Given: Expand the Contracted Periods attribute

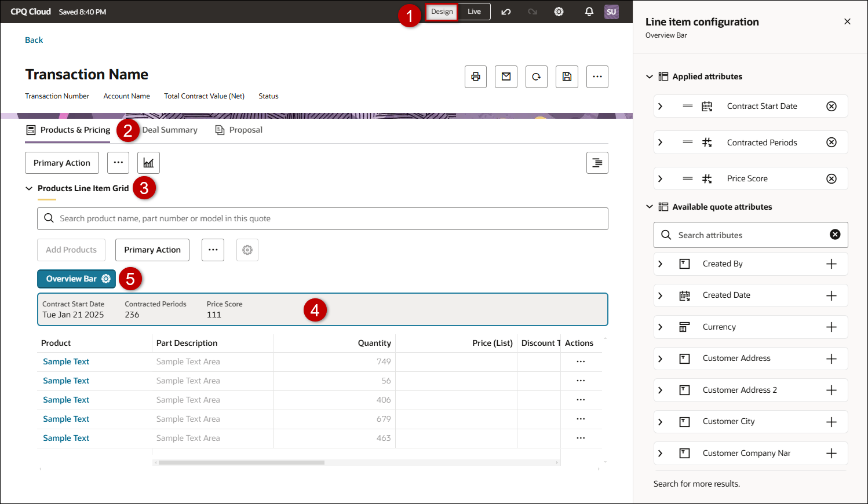Looking at the screenshot, I should click(660, 143).
